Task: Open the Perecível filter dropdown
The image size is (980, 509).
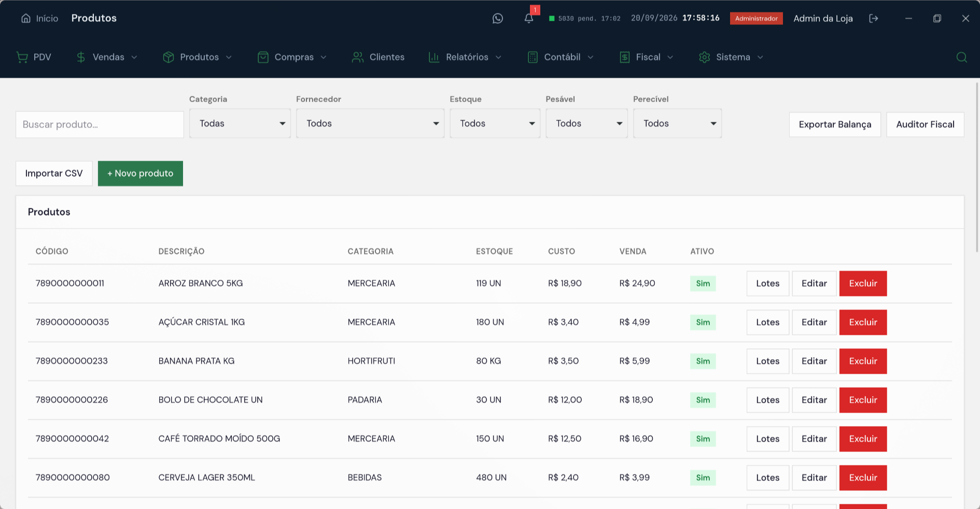Action: click(x=678, y=123)
